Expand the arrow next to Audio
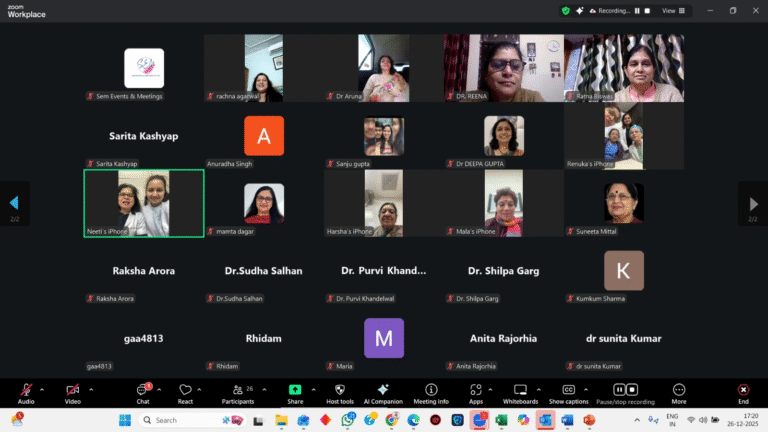 coord(41,389)
